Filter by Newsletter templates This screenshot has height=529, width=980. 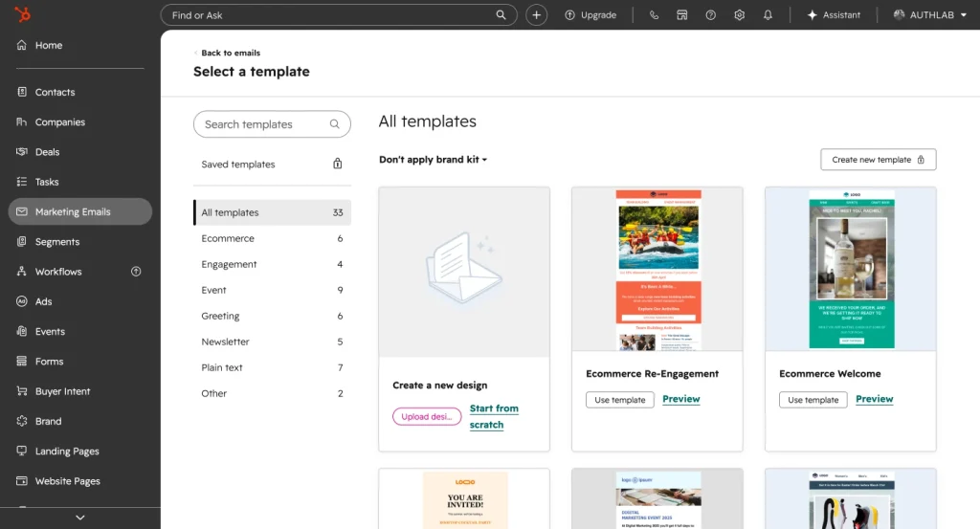[x=272, y=342]
